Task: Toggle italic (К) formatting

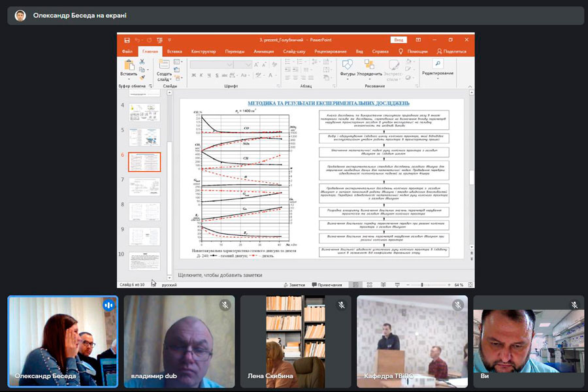Action: click(201, 75)
